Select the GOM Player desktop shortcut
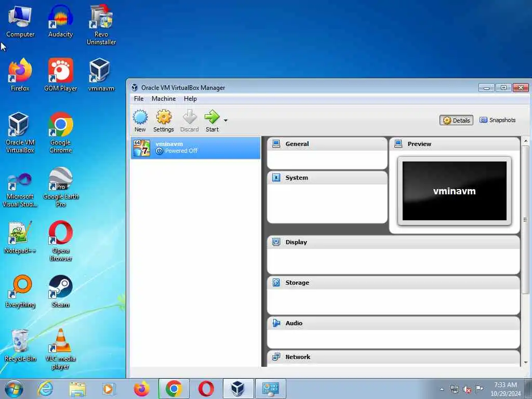 pyautogui.click(x=60, y=75)
